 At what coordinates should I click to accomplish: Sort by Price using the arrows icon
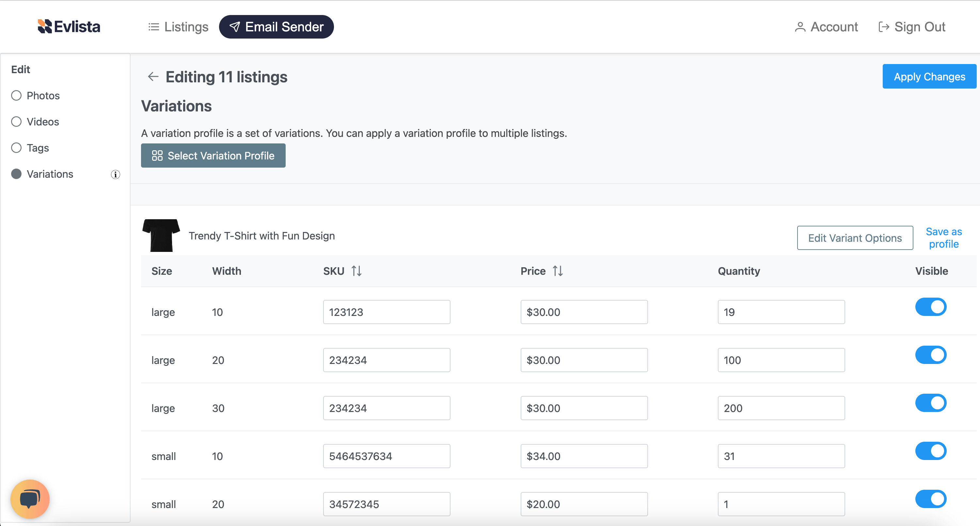557,271
